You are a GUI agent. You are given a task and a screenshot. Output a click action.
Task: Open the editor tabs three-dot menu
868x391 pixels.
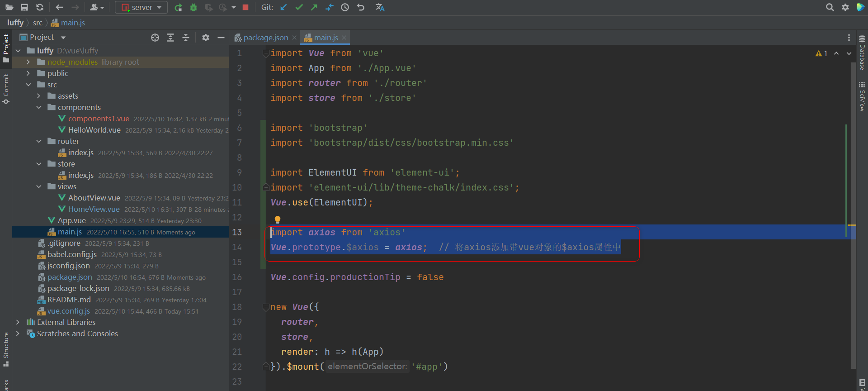coord(849,38)
